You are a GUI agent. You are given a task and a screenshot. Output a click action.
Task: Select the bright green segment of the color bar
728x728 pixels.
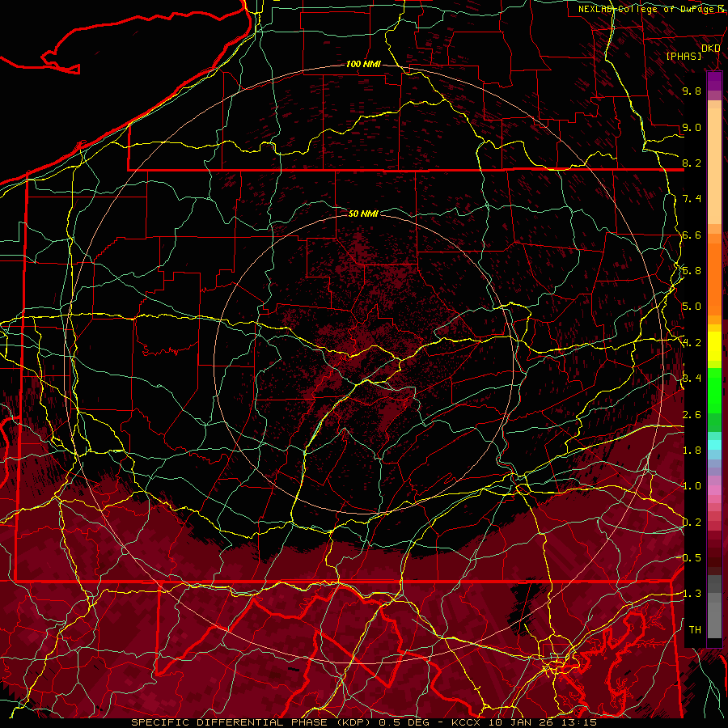[714, 390]
